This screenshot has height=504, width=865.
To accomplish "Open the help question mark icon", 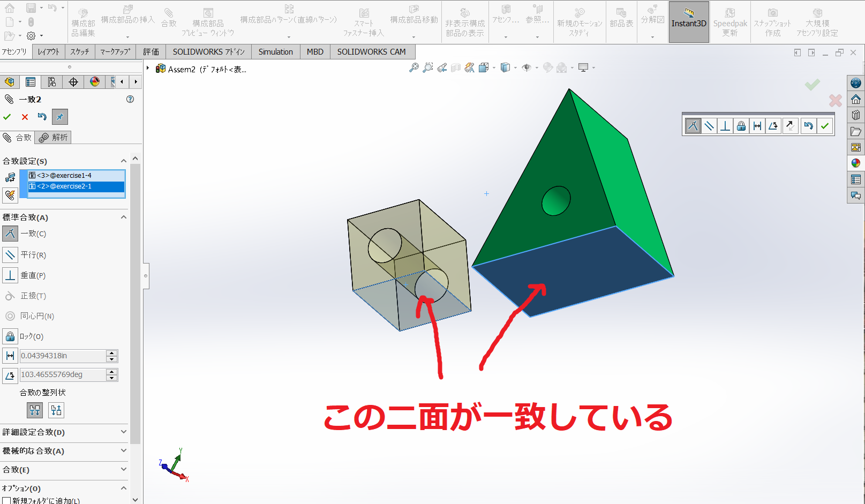I will pyautogui.click(x=130, y=99).
